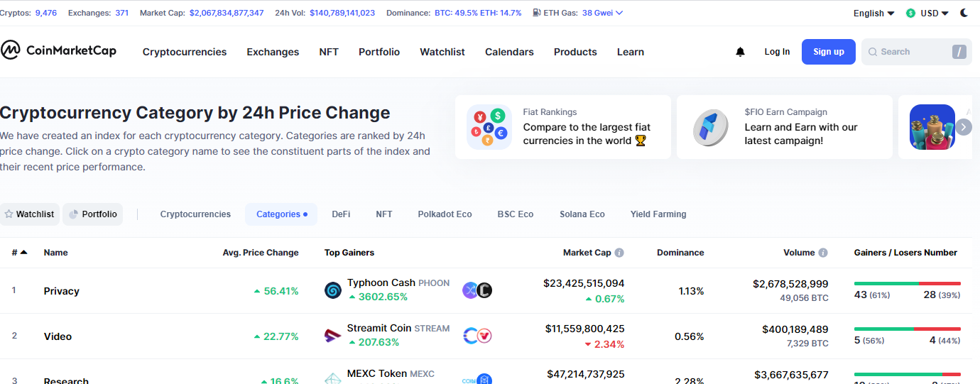Click the Watchlist filter button
980x384 pixels.
[x=30, y=214]
